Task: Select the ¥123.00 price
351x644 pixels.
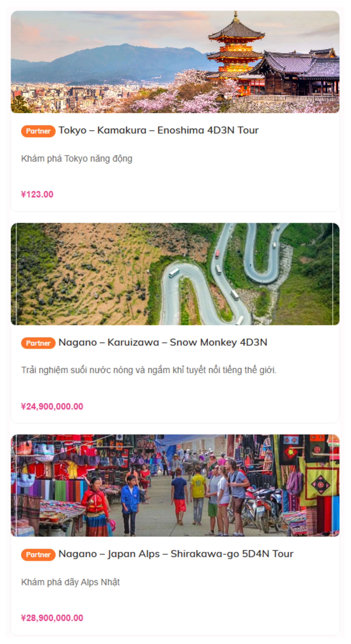Action: [37, 194]
